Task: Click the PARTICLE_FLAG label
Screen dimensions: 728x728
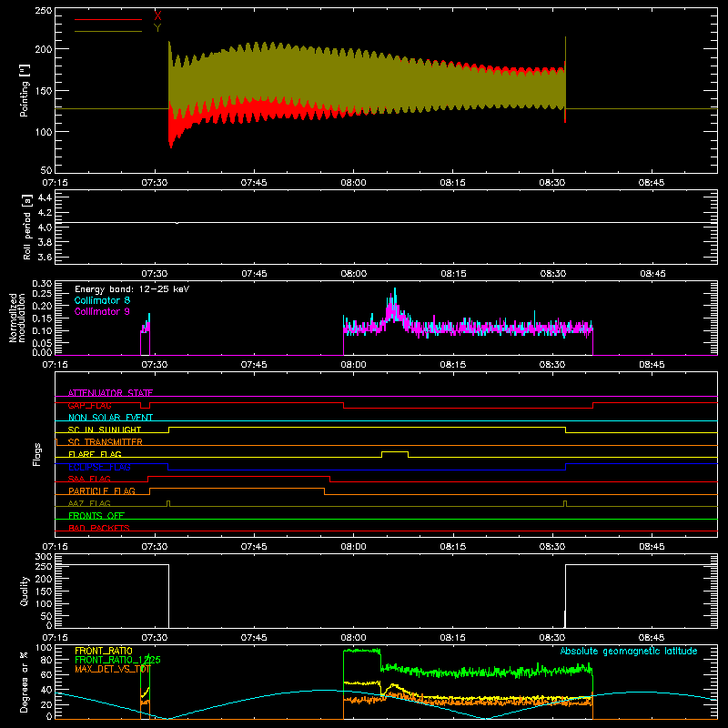Action: tap(102, 491)
